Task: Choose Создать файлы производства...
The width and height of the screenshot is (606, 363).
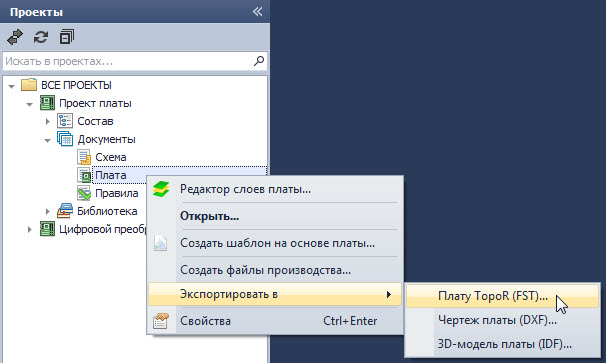Action: 275,270
